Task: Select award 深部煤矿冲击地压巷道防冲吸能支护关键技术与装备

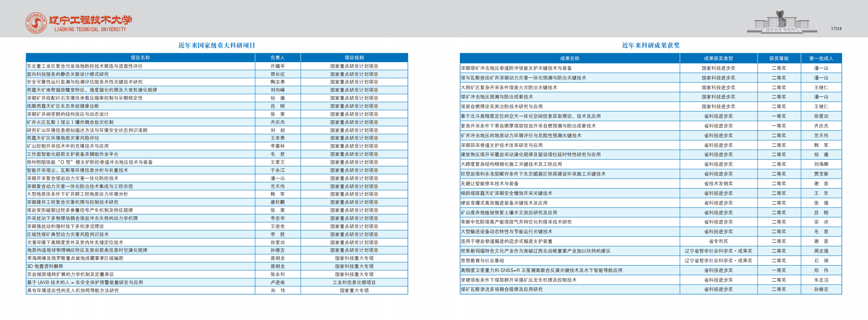Action: (516, 68)
